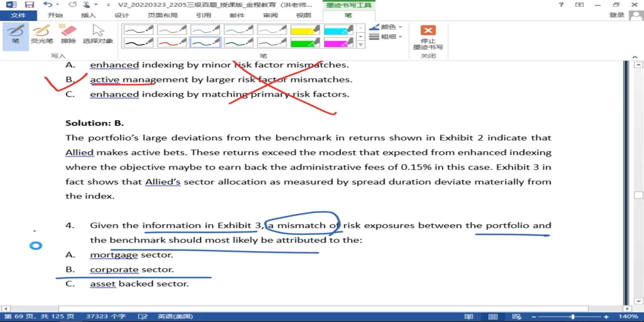
Task: Toggle the 笔 pen writing tool
Action: click(15, 34)
